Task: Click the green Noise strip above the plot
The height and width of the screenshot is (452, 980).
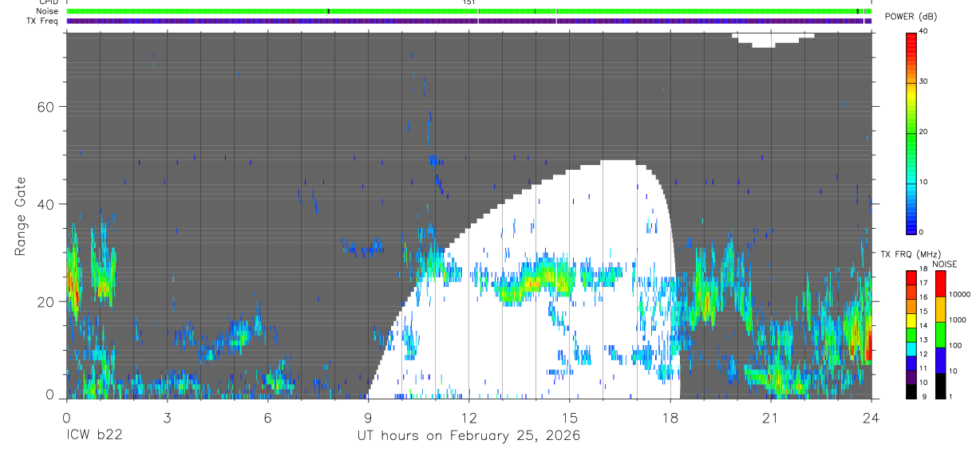Action: 468,11
